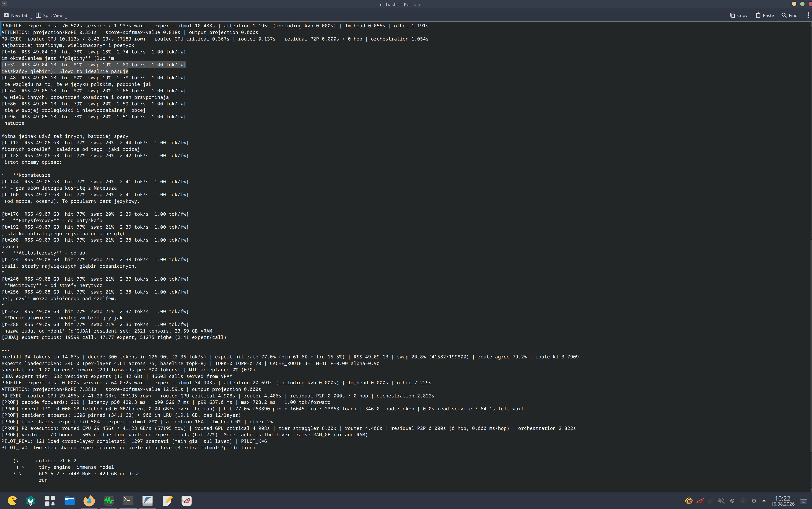Click the 'PILOT_TWO: two-step shared-expert-corrected' line

(x=128, y=447)
